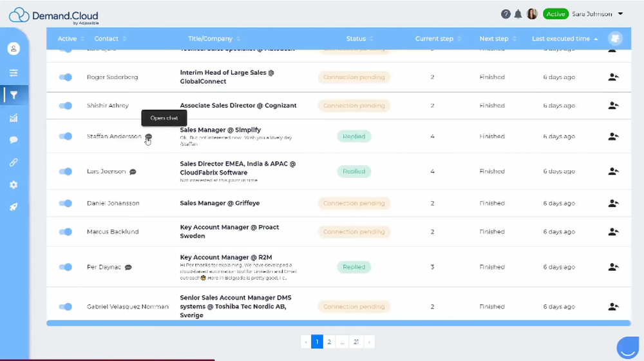This screenshot has height=361, width=644.
Task: Select the funnel filter icon in sidebar
Action: point(14,95)
